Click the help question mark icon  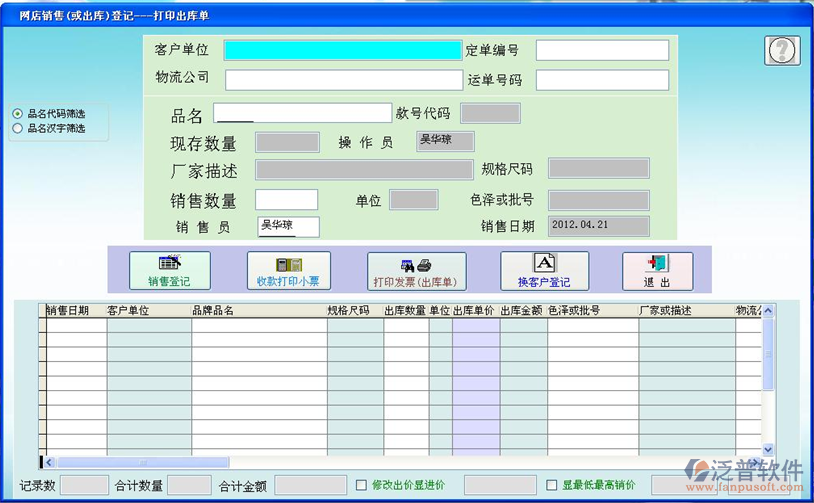[782, 50]
